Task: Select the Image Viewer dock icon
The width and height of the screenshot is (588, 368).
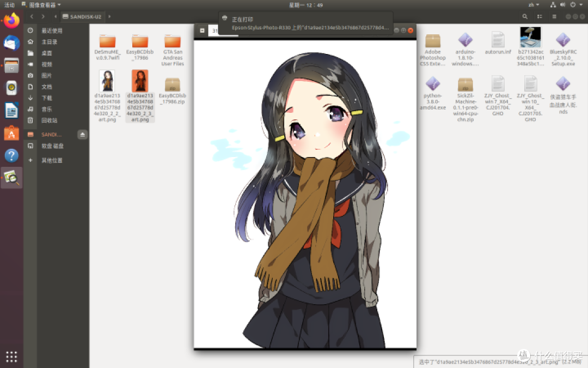Action: (x=11, y=177)
